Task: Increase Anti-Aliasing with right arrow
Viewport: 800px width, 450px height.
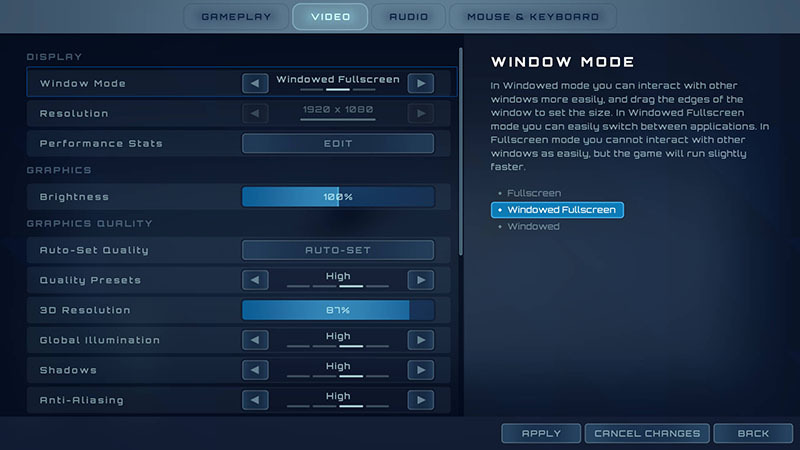Action: [x=421, y=401]
